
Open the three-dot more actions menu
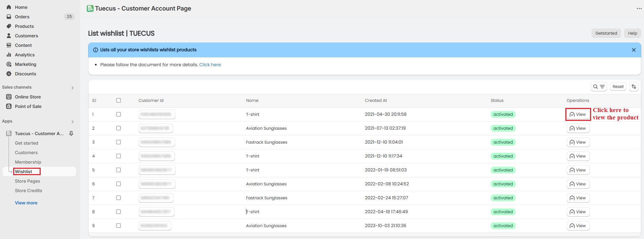click(x=639, y=8)
